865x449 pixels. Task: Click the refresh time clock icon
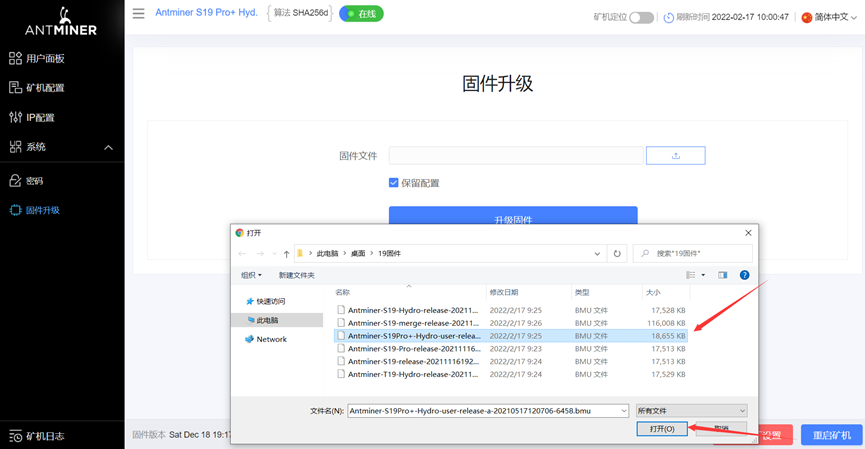coord(668,18)
